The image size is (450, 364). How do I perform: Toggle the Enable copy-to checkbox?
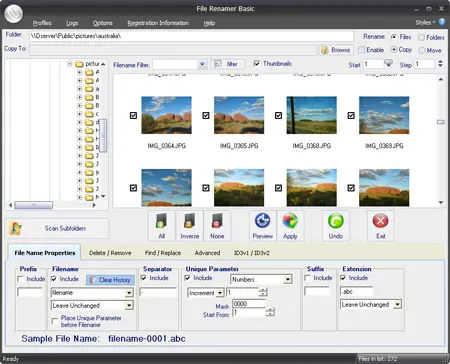point(361,50)
